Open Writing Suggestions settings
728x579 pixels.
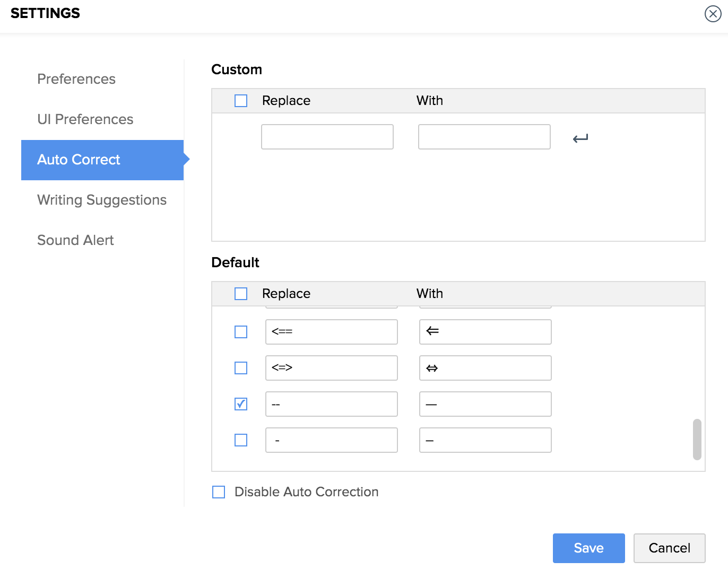(102, 200)
